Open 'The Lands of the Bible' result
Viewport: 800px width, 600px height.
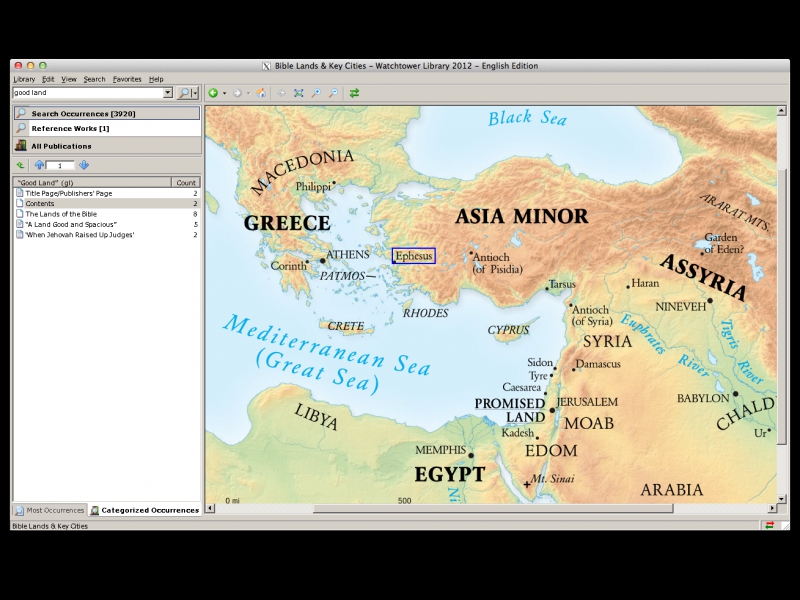click(x=62, y=214)
